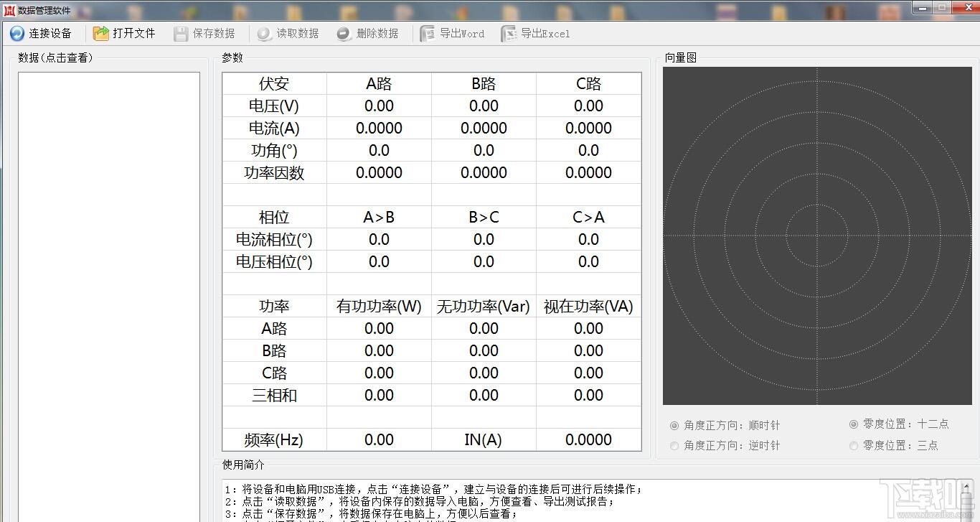Select 零度位置：十二点 radio button
Screen dimensions: 980x522
pos(854,424)
